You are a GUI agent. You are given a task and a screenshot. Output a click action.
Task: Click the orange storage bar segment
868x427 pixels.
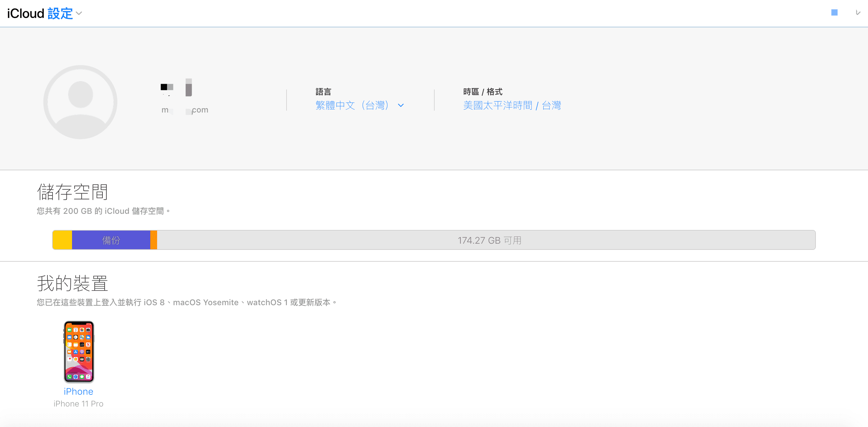coord(154,240)
